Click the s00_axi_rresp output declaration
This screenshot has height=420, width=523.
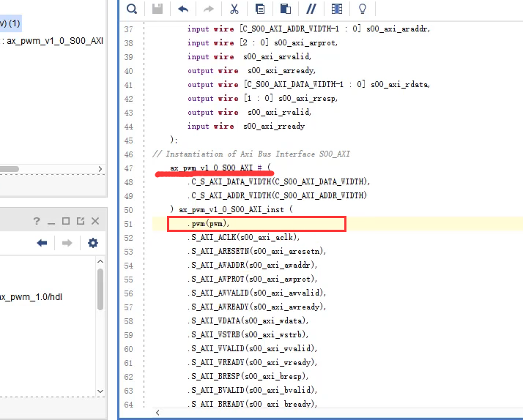[262, 99]
